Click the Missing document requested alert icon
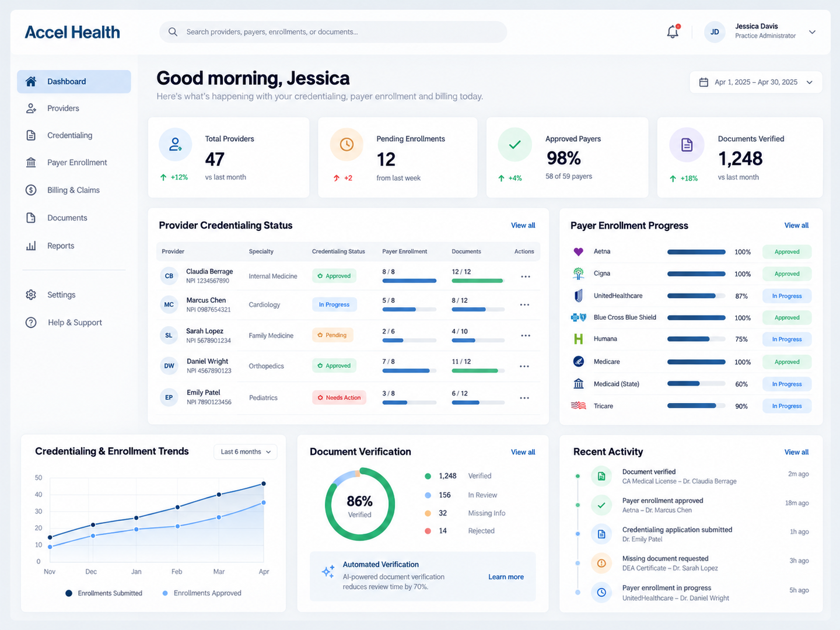This screenshot has height=630, width=840. (601, 563)
